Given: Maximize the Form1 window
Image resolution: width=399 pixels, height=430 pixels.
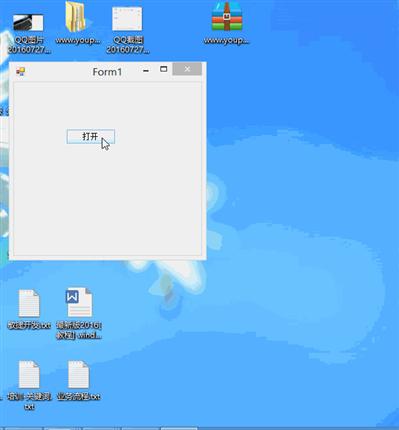Looking at the screenshot, I should pos(163,69).
